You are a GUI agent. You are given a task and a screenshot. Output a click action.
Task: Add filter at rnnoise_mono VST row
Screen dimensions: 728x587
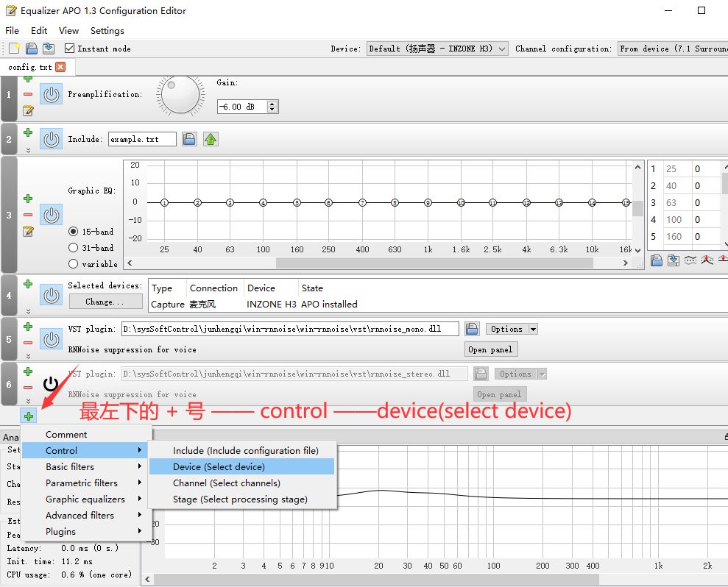coord(28,327)
